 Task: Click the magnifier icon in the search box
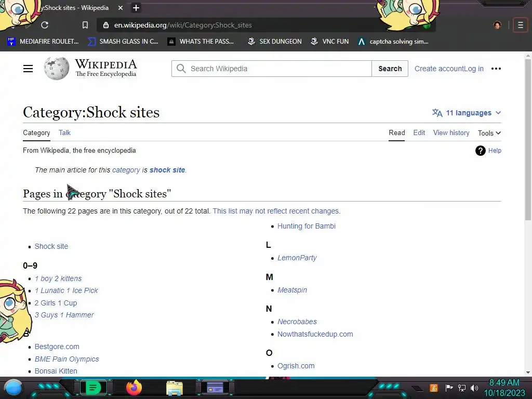coord(181,69)
